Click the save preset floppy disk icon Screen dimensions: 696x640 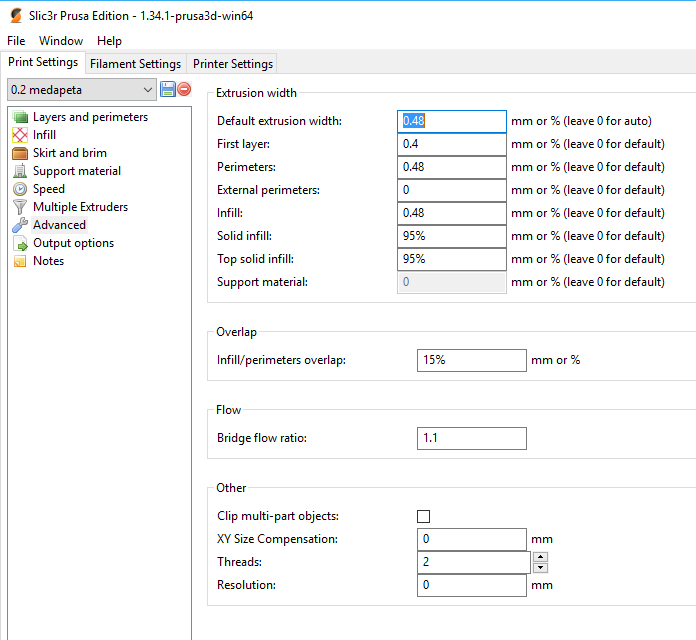(167, 90)
